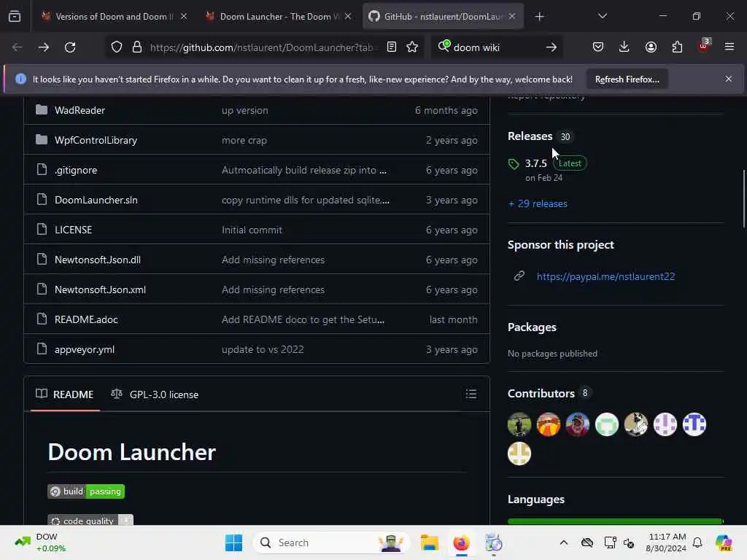This screenshot has width=747, height=560.
Task: Open a new browser tab
Action: click(539, 17)
